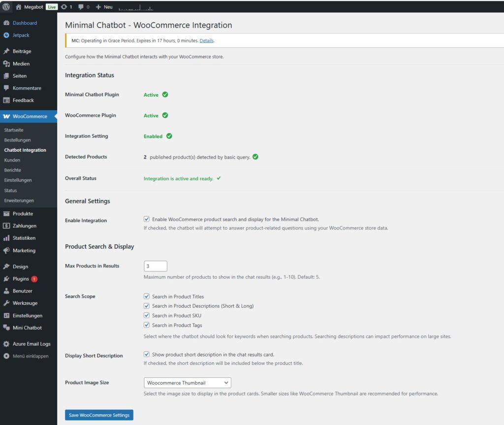
Task: Open Erweiterungen in WooCommerce submenu
Action: [19, 200]
